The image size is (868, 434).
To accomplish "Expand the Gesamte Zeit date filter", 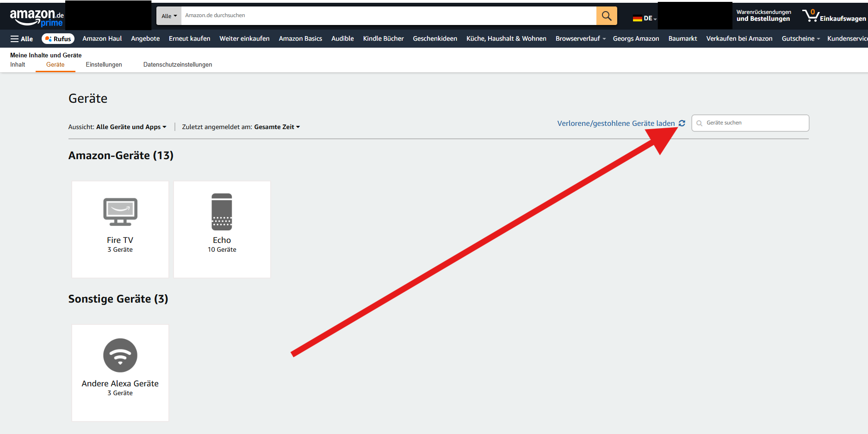I will pyautogui.click(x=277, y=127).
